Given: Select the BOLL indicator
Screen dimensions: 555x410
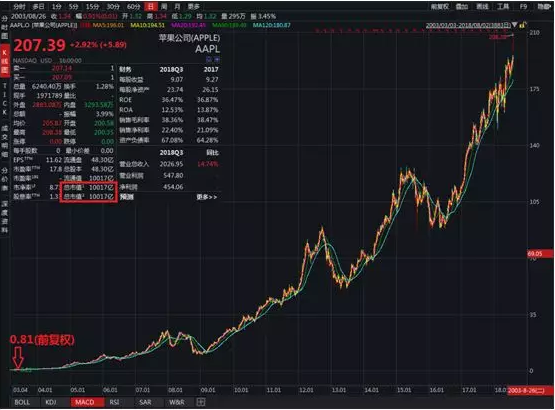Looking at the screenshot, I should click(x=22, y=402).
